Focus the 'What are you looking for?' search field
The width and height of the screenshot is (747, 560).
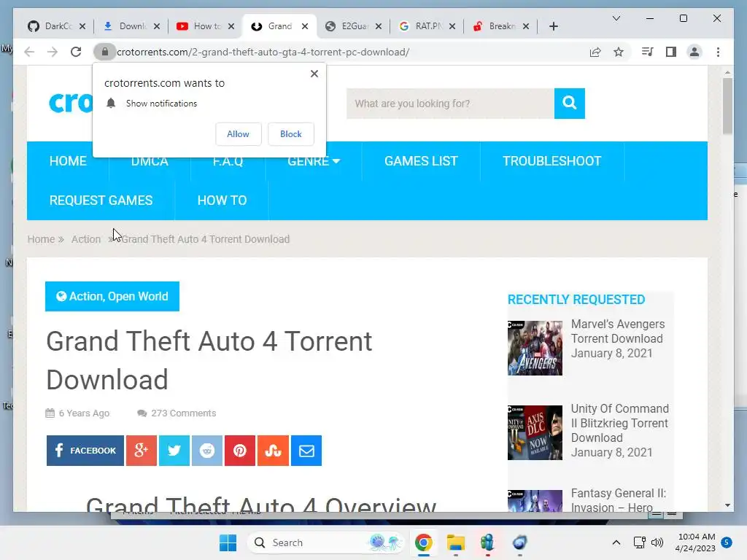click(450, 104)
